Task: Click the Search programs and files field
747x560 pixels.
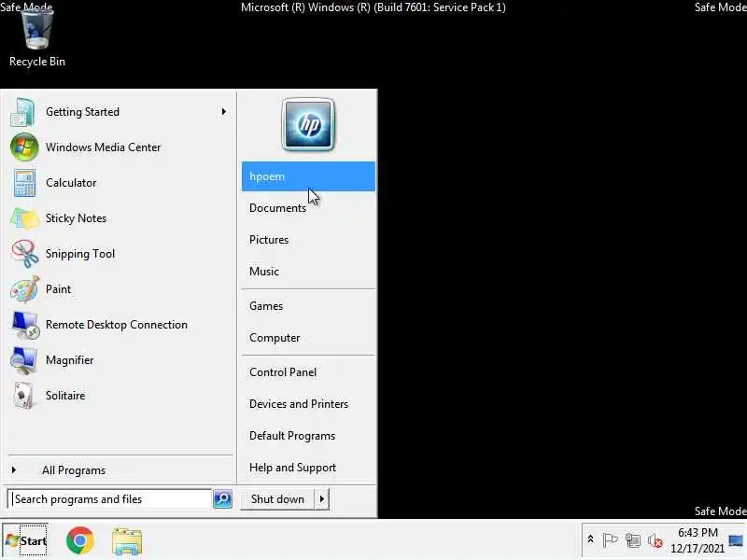Action: [109, 499]
